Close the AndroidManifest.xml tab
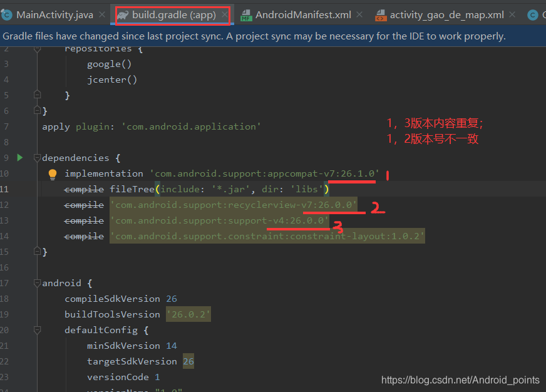 click(x=359, y=14)
